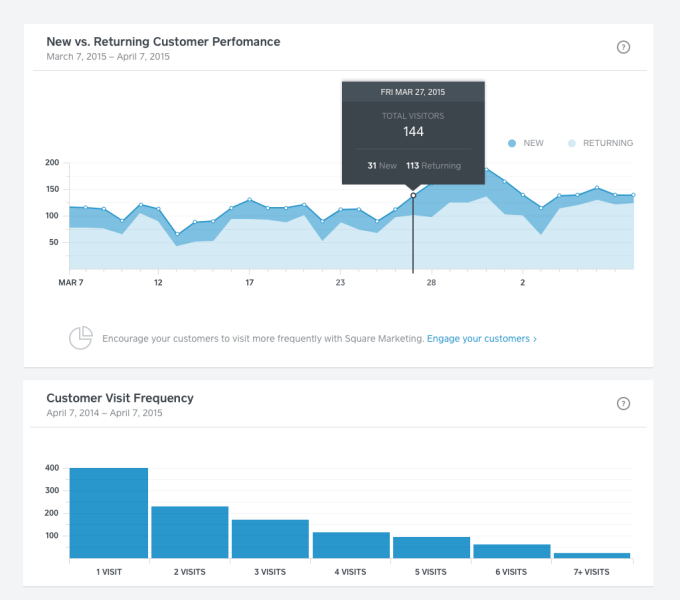Select the 4 VISITS bar
680x600 pixels.
(x=351, y=544)
